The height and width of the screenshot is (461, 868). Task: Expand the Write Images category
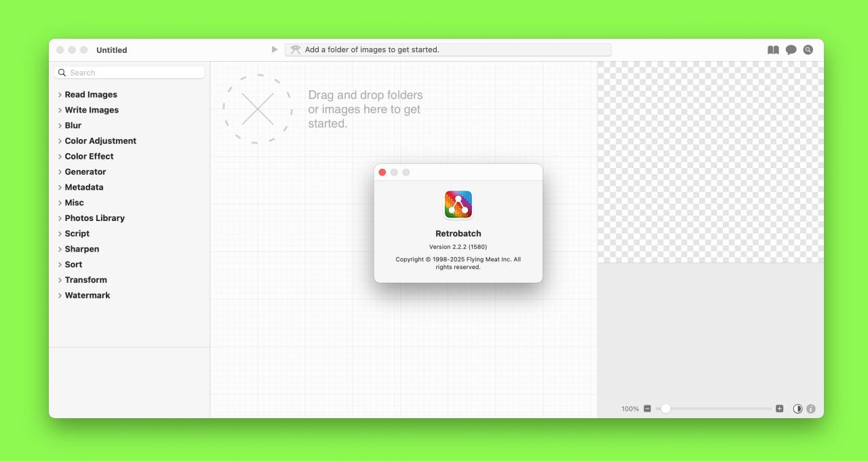(x=60, y=110)
